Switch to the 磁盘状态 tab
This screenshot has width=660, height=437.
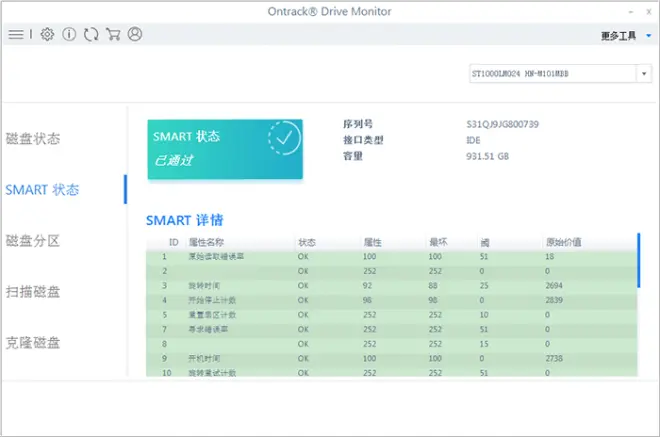click(x=33, y=139)
